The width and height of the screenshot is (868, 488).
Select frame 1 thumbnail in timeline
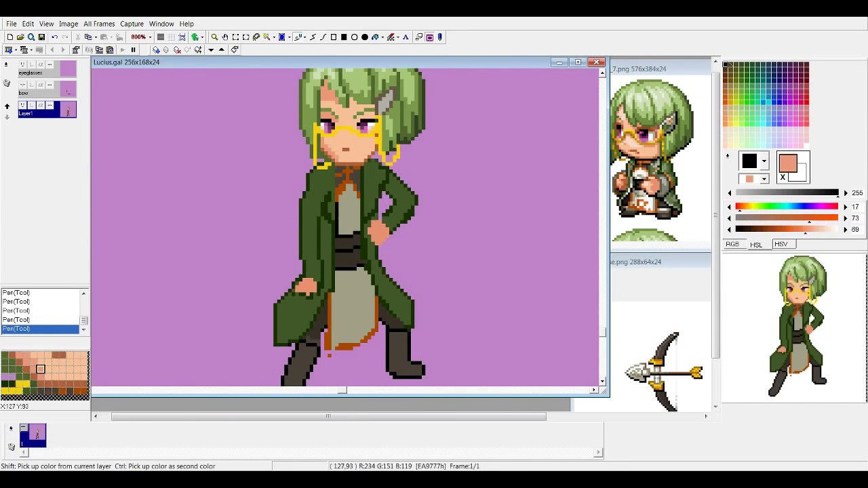pos(33,435)
